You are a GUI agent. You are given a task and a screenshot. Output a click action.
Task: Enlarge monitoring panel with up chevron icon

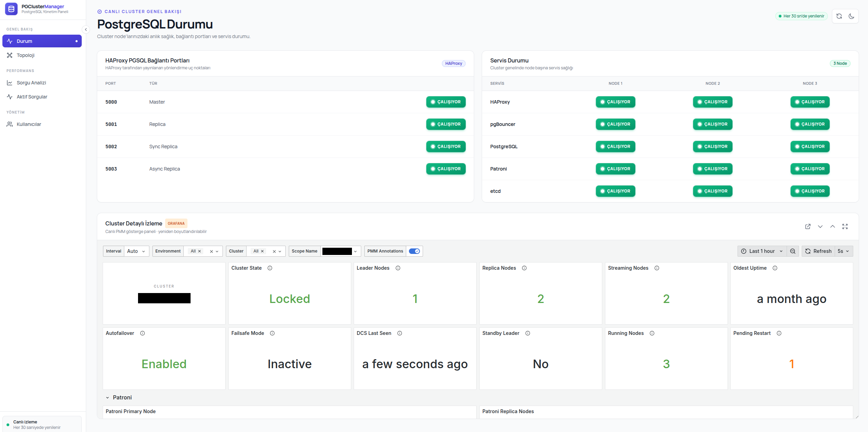point(833,226)
